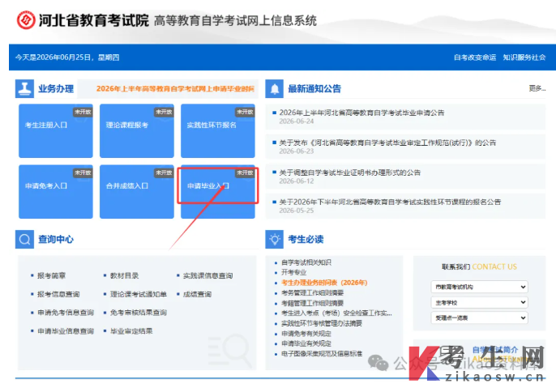
Task: Open notice about 2026年下半年实践性环节课程报名
Action: point(390,202)
